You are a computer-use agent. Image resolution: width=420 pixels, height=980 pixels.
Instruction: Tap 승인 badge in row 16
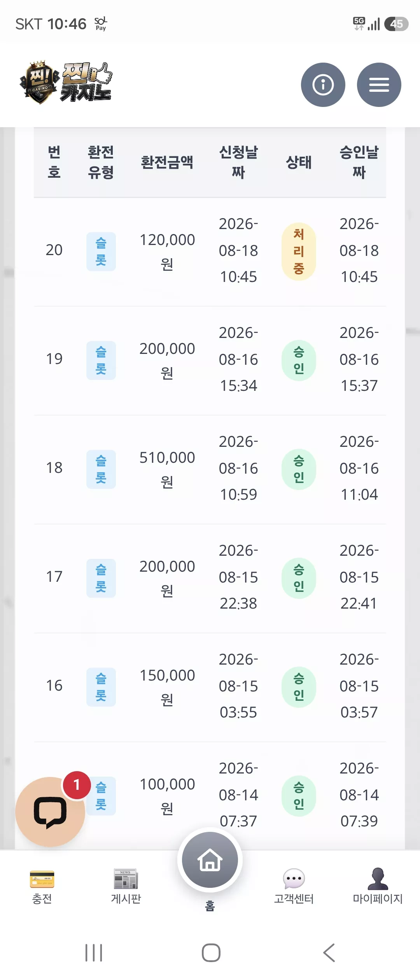[299, 687]
